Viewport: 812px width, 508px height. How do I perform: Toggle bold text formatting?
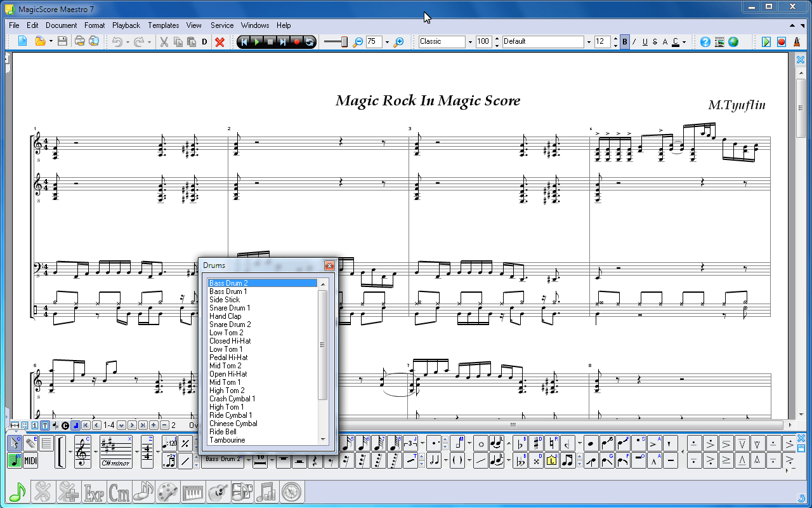point(625,41)
